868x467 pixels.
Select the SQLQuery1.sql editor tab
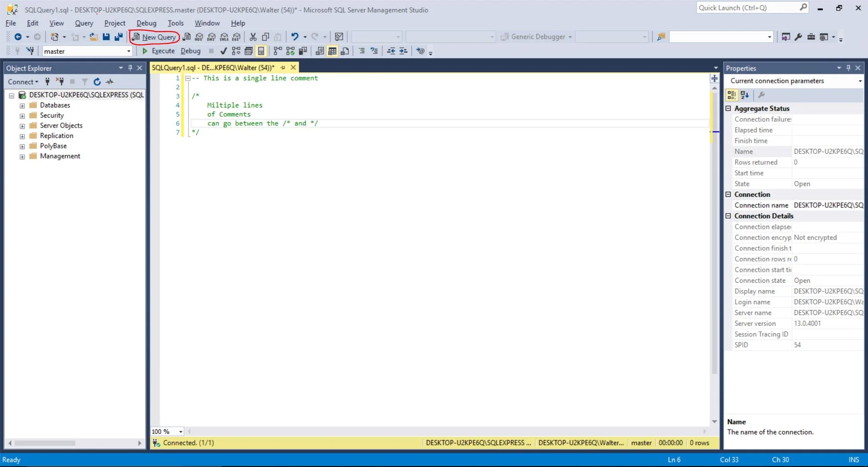(x=213, y=67)
